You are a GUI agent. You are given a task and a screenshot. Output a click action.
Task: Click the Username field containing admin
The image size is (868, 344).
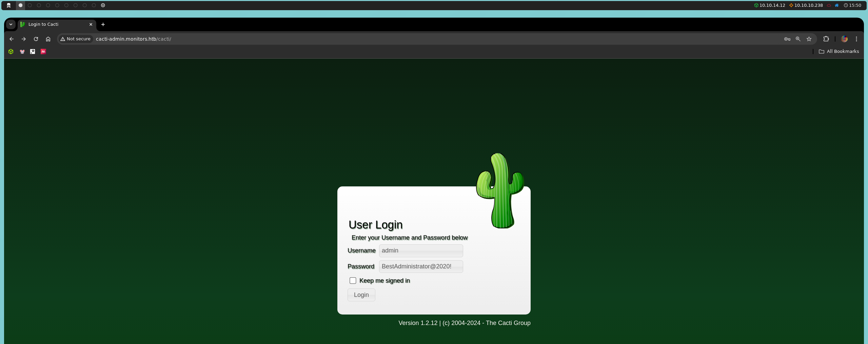421,251
